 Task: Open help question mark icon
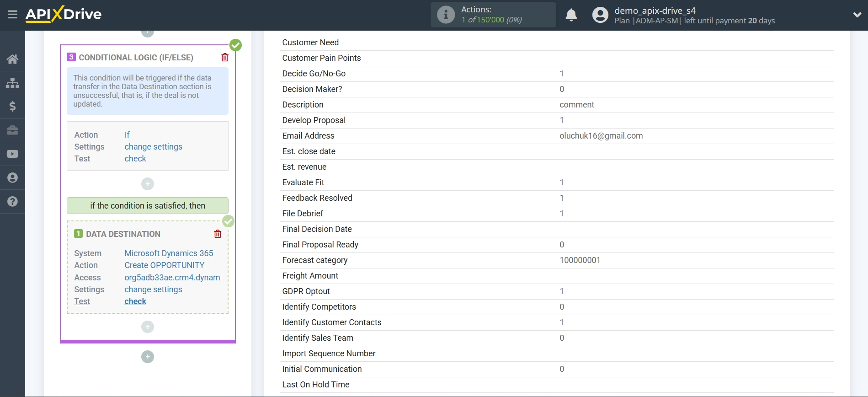(12, 202)
